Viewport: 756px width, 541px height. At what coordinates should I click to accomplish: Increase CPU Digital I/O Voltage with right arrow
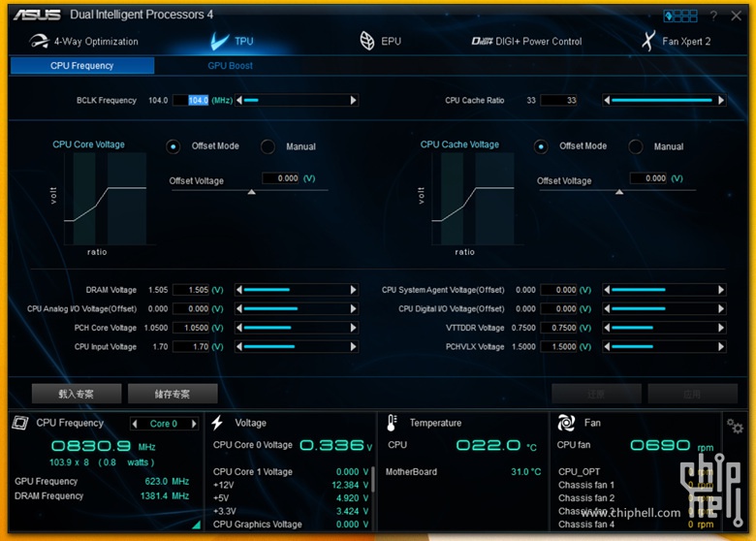(x=721, y=308)
